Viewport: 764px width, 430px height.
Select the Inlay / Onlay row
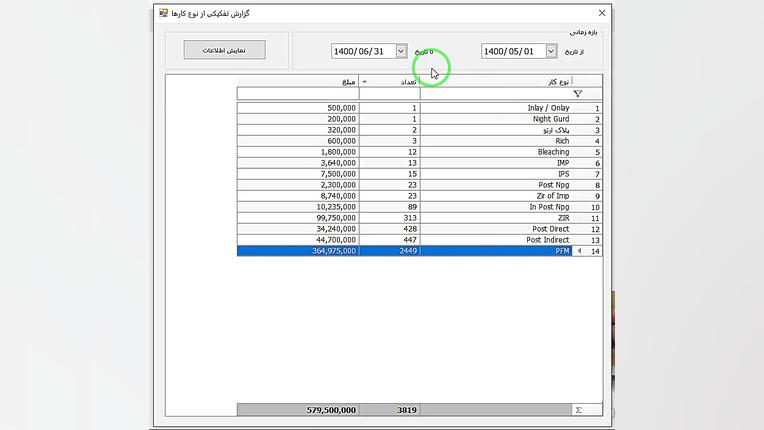coord(420,108)
